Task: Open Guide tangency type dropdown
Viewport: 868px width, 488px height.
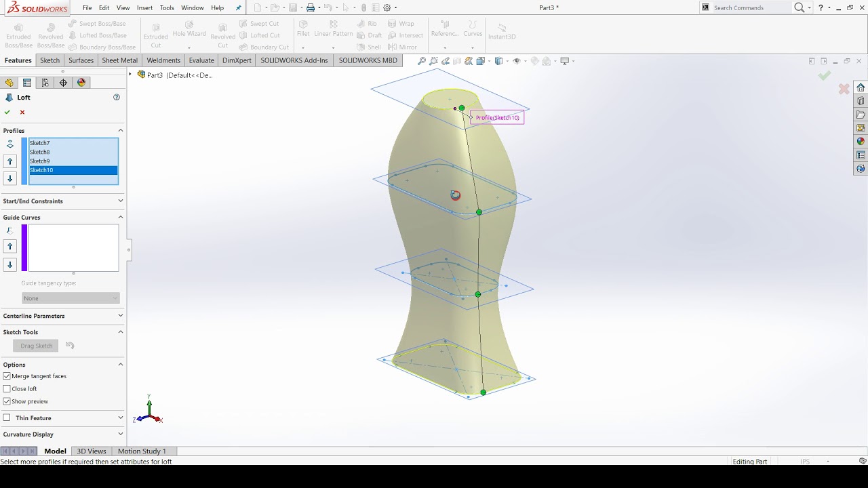Action: 71,298
